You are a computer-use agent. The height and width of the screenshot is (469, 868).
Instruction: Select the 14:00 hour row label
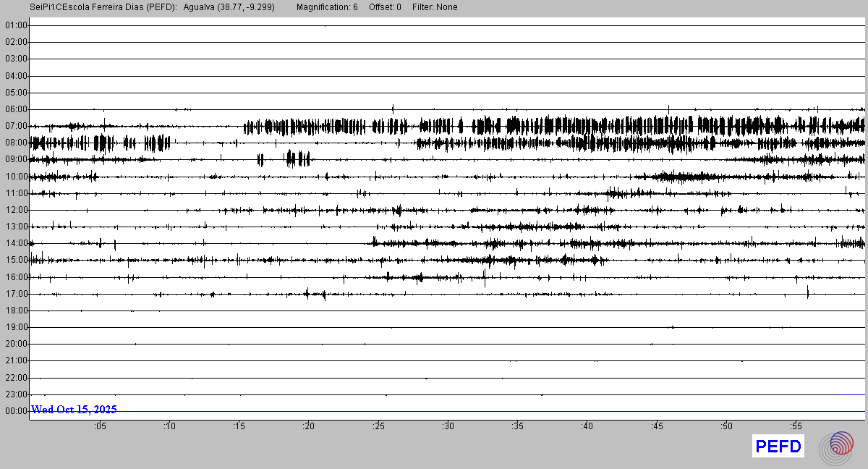[16, 243]
